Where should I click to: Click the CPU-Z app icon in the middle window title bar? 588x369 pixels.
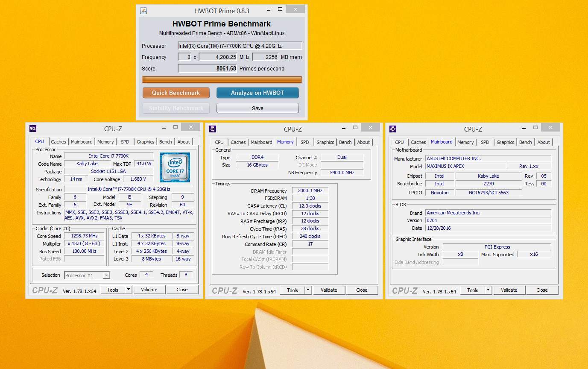point(213,129)
